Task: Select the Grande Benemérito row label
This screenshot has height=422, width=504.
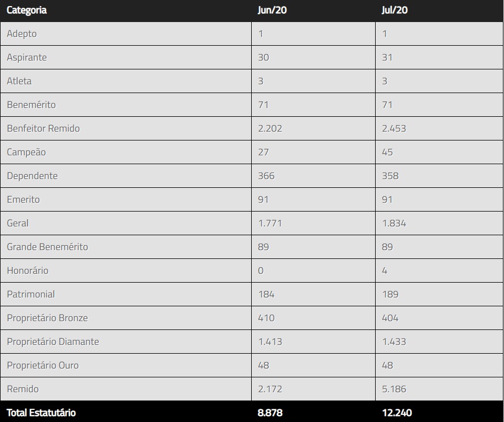Action: (47, 247)
